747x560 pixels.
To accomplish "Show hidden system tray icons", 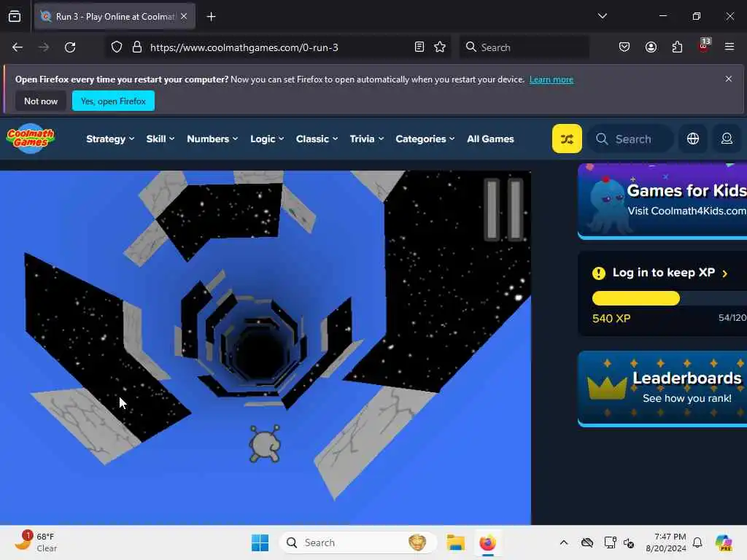I will pyautogui.click(x=564, y=542).
